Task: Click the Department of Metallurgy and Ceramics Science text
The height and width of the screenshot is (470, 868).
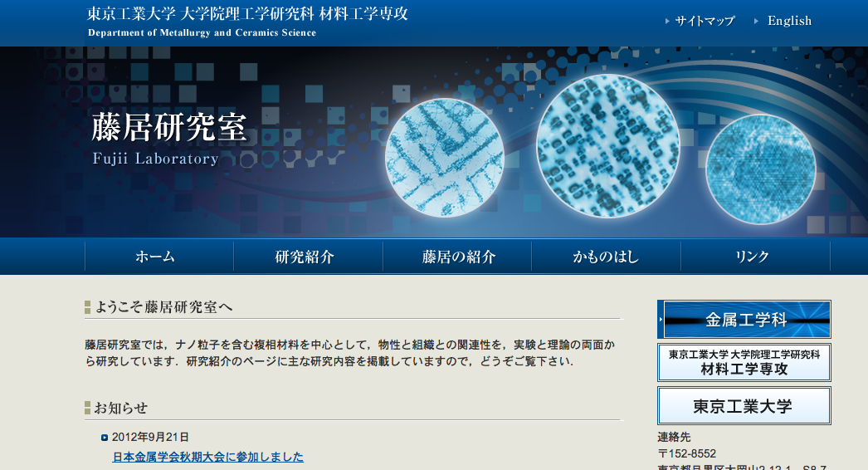Action: point(202,32)
